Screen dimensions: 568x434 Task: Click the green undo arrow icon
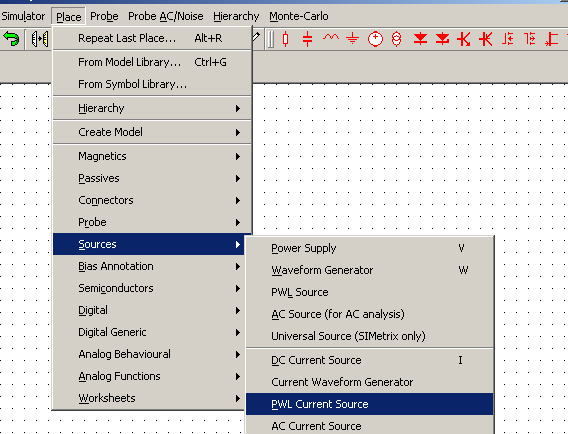(x=11, y=38)
